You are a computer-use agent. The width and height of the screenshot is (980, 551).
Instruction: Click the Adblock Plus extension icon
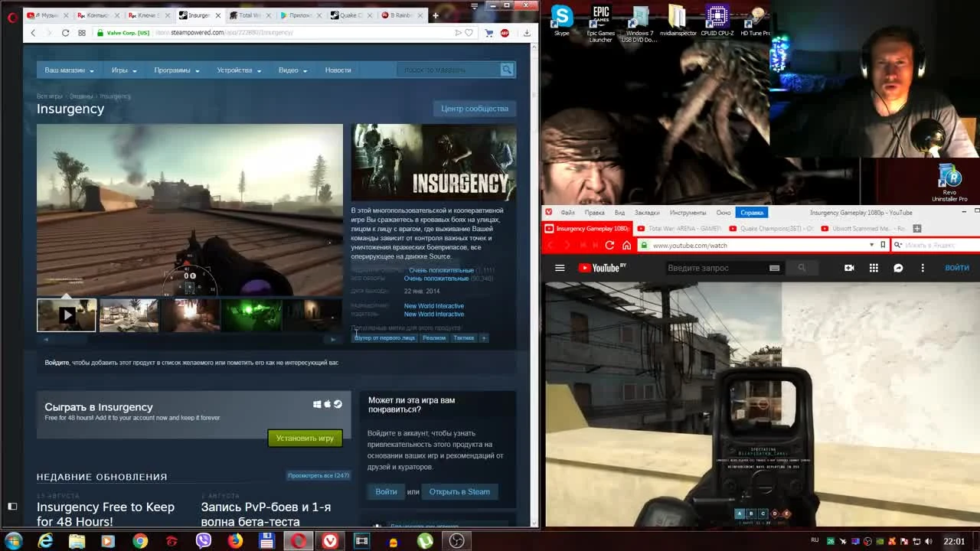click(x=505, y=33)
